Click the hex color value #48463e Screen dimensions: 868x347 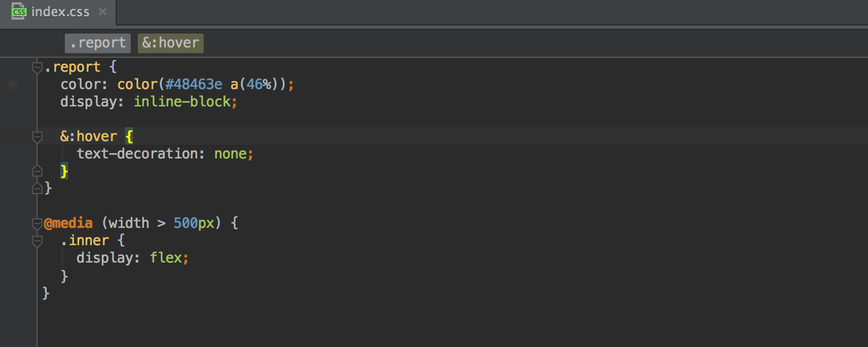click(x=193, y=84)
